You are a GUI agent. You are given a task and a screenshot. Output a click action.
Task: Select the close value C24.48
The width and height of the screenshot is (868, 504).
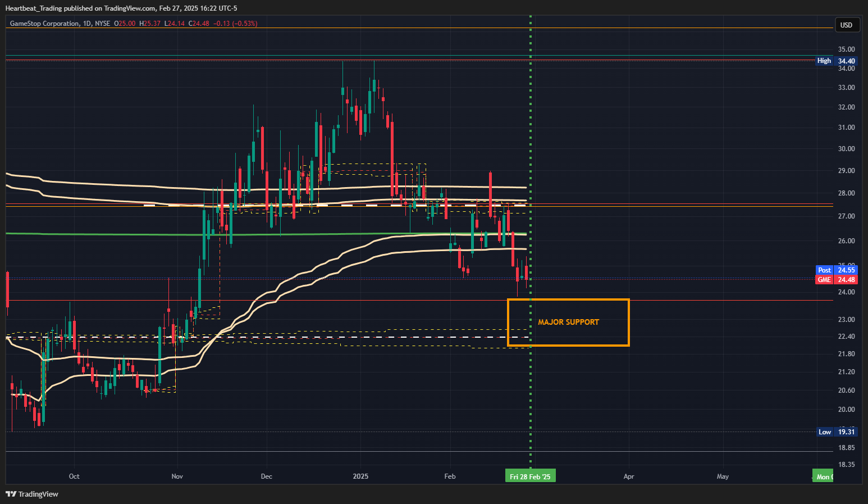[199, 24]
